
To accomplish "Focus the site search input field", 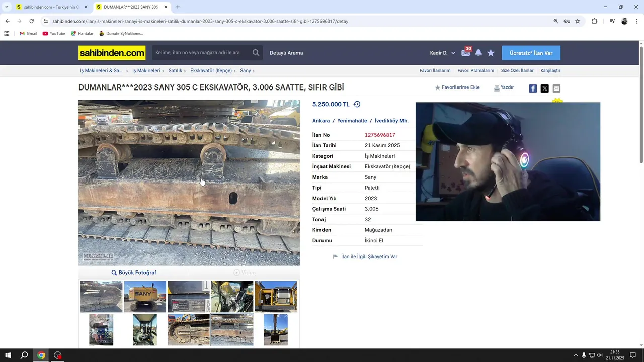I will click(201, 53).
